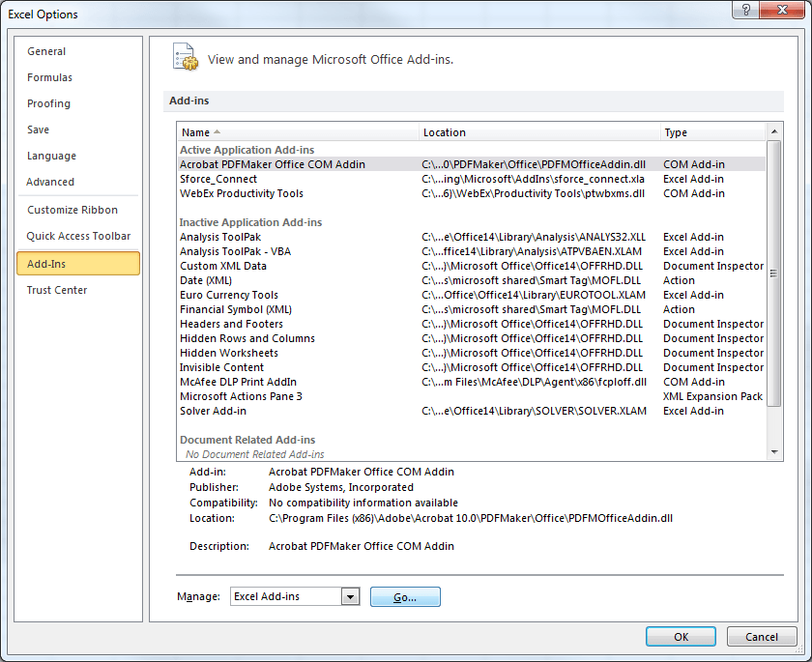The height and width of the screenshot is (662, 812).
Task: Click the list scrollbar down arrow
Action: pyautogui.click(x=774, y=452)
